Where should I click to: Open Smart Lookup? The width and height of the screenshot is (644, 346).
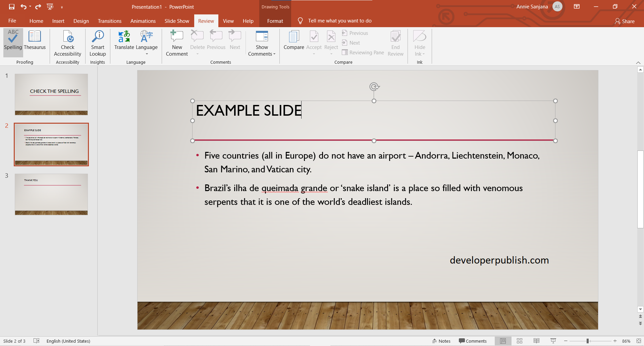point(97,42)
